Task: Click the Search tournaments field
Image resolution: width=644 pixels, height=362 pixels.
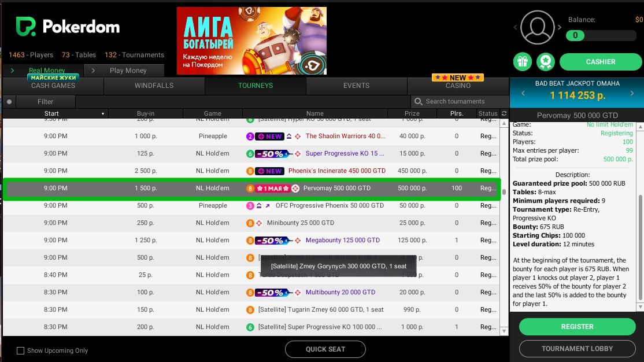Action: (460, 102)
